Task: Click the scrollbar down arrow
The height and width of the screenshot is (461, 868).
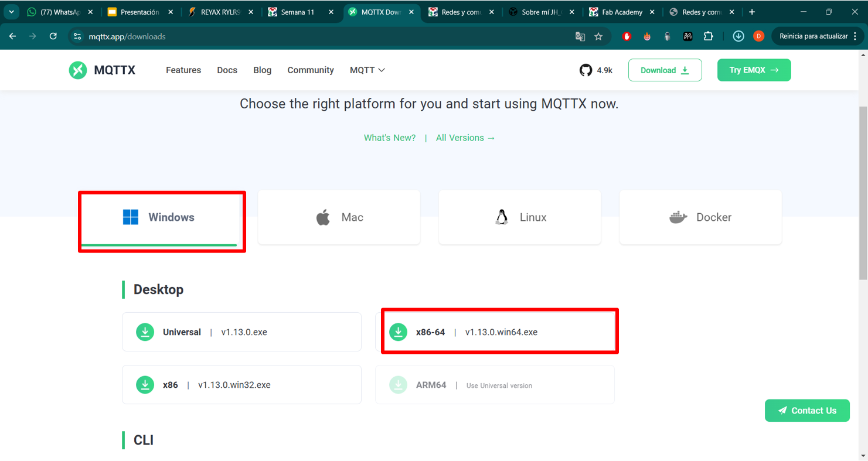Action: click(x=863, y=456)
